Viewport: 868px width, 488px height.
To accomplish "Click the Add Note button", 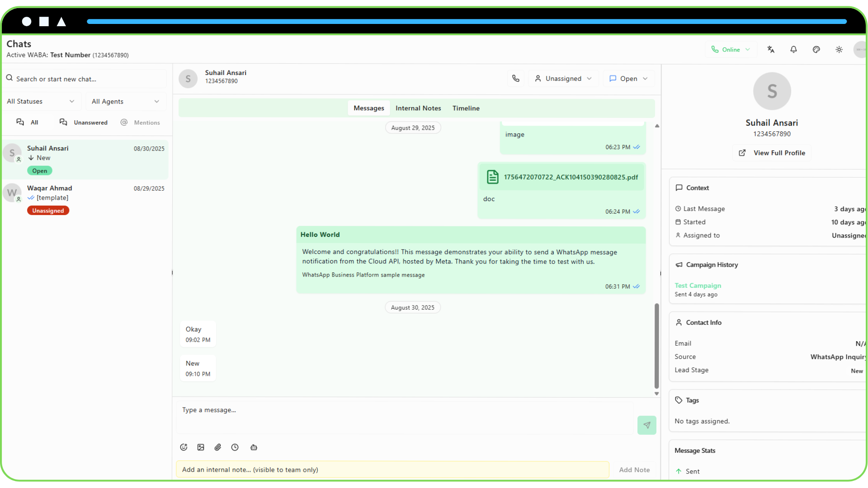I will (634, 470).
